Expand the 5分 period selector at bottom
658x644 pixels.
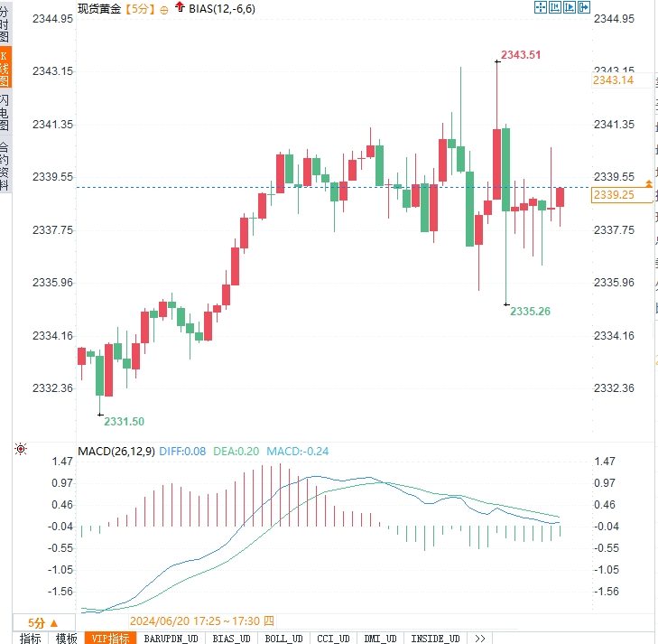point(43,622)
